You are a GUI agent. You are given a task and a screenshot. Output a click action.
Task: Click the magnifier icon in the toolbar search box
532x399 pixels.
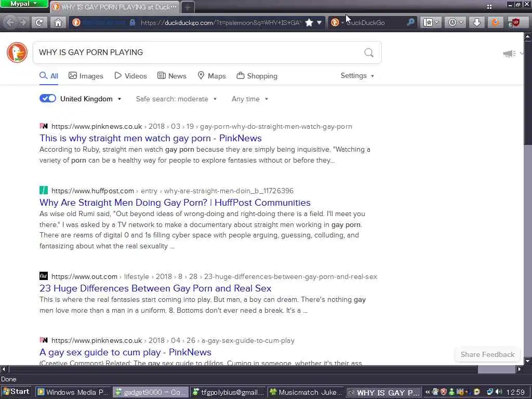click(410, 22)
